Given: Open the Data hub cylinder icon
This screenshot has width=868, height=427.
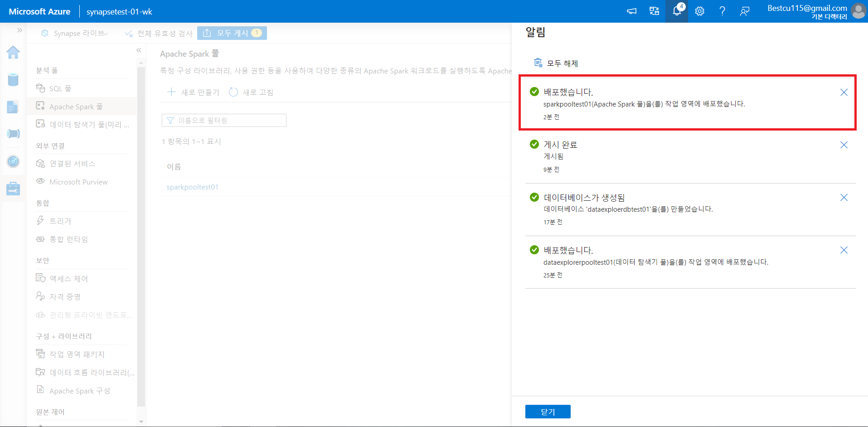Looking at the screenshot, I should click(x=13, y=79).
